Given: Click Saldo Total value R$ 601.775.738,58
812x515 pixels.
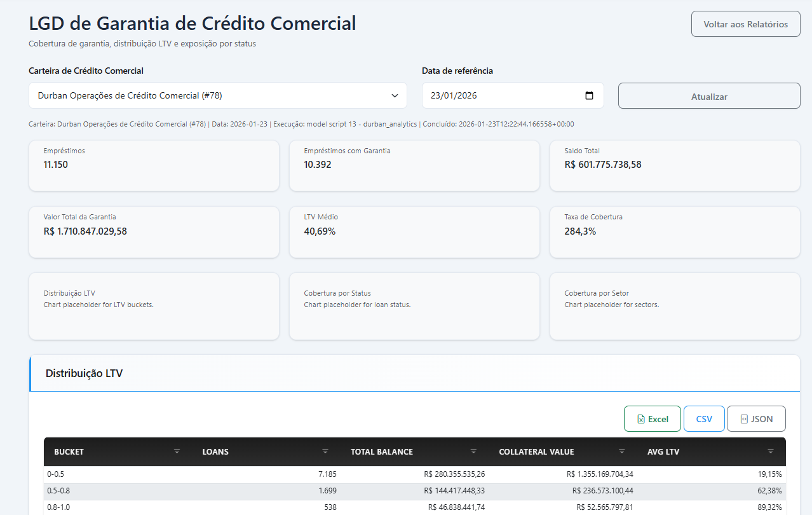Looking at the screenshot, I should tap(603, 165).
